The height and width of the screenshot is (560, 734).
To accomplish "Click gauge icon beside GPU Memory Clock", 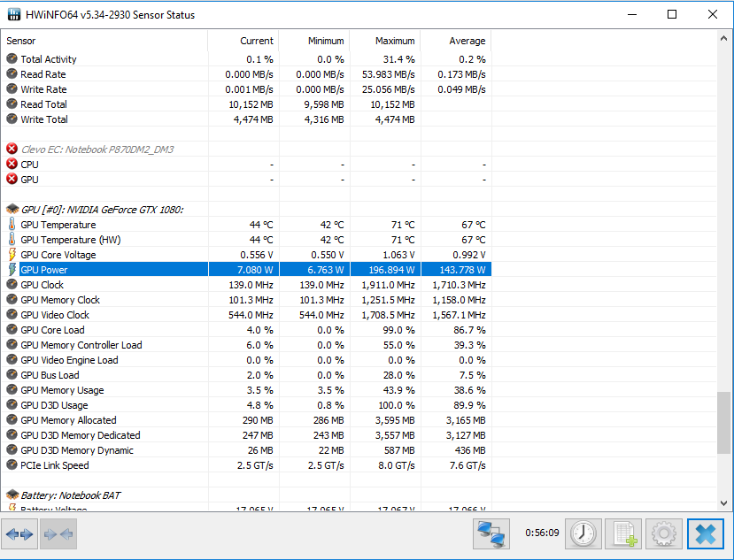I will click(12, 299).
